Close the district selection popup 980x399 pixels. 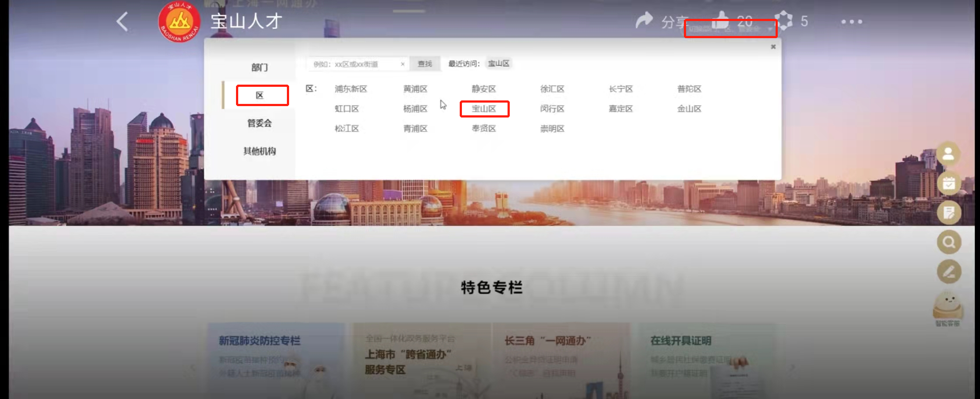pyautogui.click(x=773, y=47)
